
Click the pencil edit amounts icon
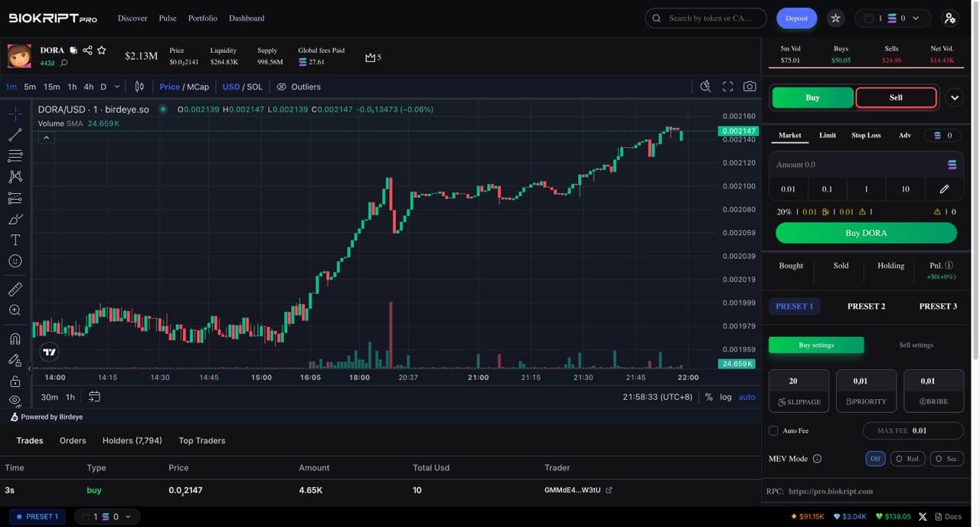[944, 189]
